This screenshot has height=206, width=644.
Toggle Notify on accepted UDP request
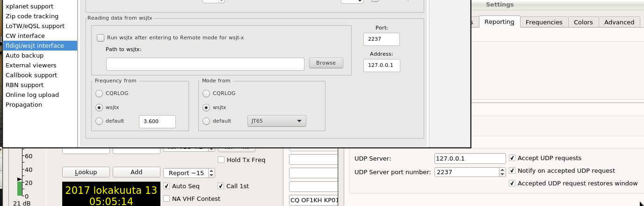point(513,171)
